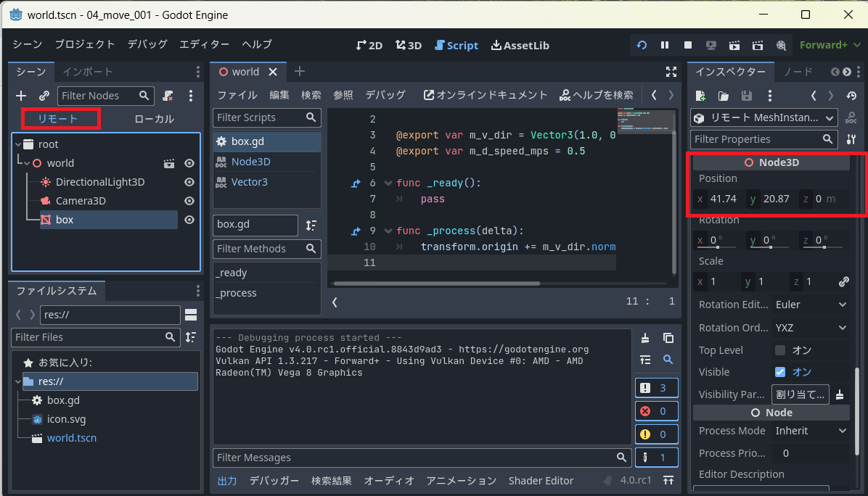This screenshot has height=496, width=868.
Task: Fold the _ready function code
Action: 388,183
